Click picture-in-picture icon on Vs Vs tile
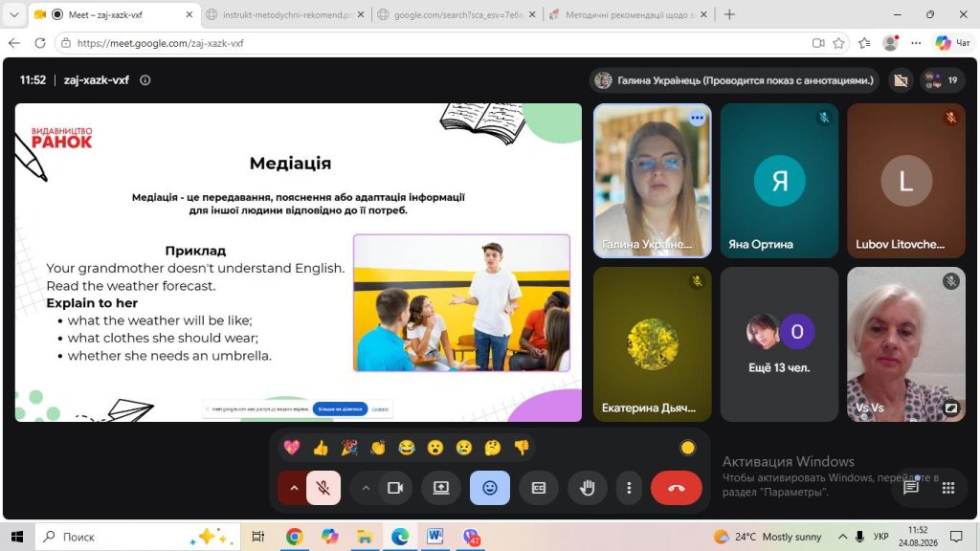 click(950, 408)
